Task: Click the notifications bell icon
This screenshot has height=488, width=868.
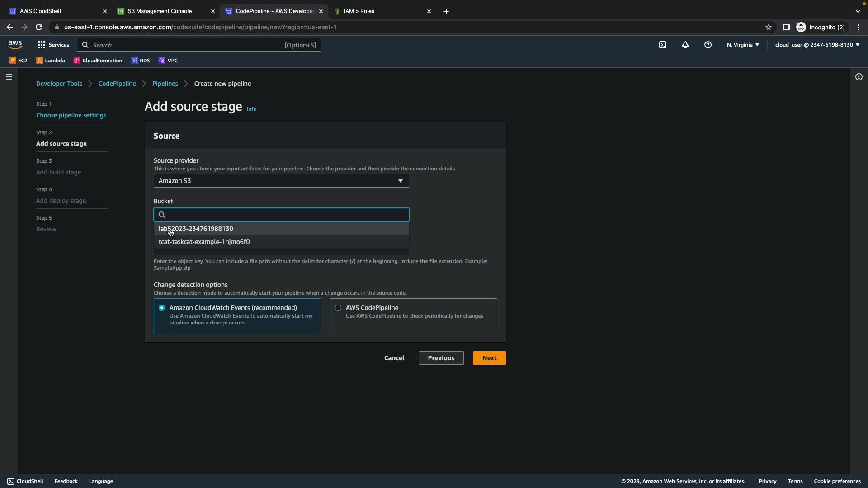Action: pos(685,45)
